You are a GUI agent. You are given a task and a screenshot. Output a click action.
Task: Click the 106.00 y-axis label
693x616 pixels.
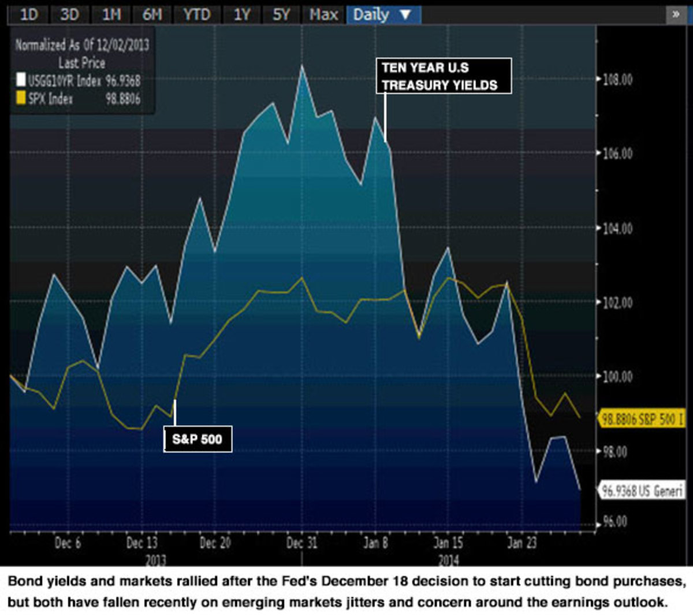click(x=617, y=153)
